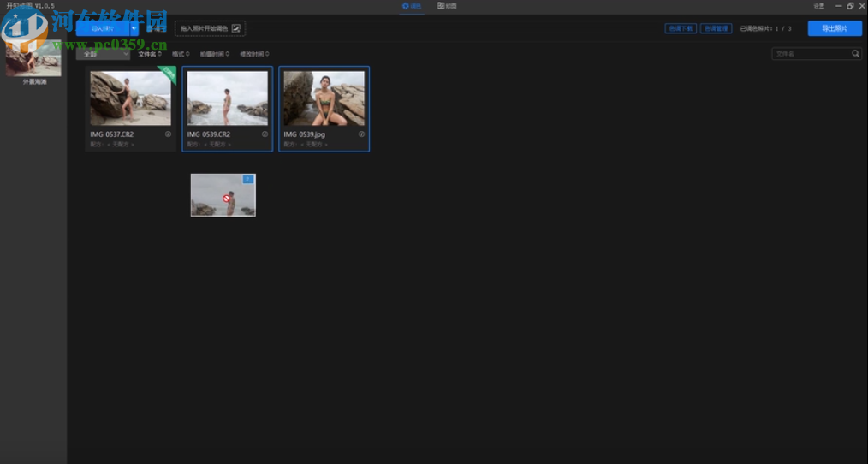Click the info icon on IMG 0539.jpg
The height and width of the screenshot is (464, 868).
coord(361,134)
